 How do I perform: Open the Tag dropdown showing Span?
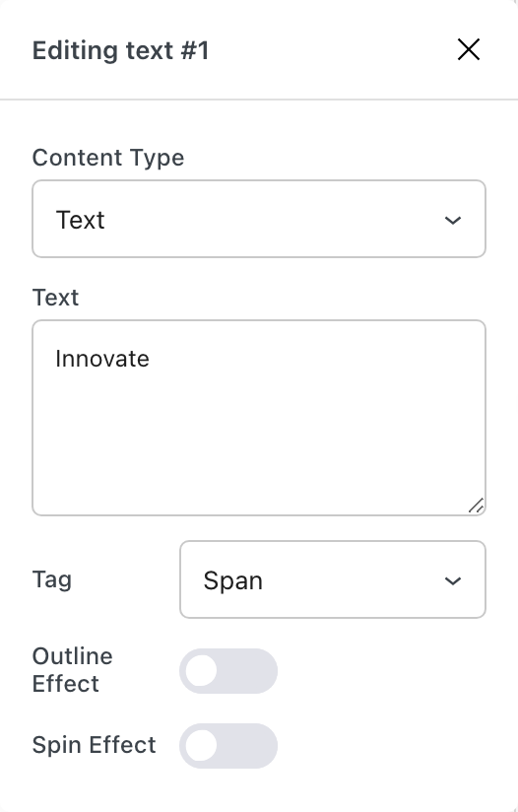[x=333, y=579]
